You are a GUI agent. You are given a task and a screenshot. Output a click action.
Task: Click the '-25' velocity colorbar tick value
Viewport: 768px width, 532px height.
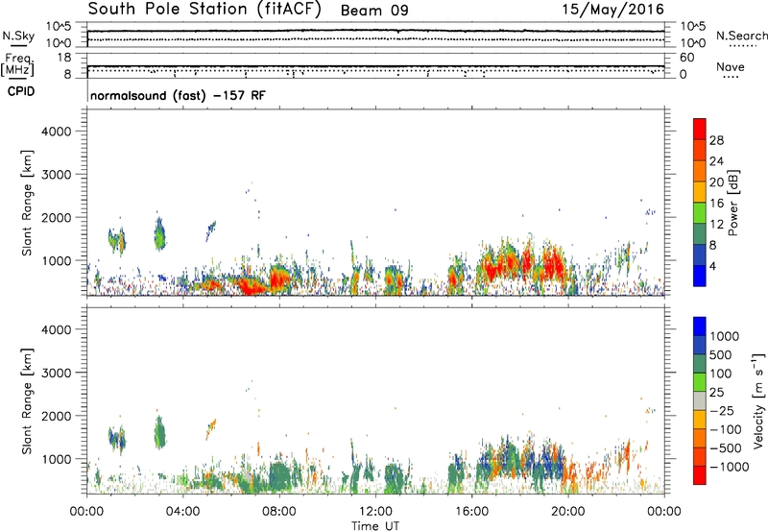click(x=722, y=410)
